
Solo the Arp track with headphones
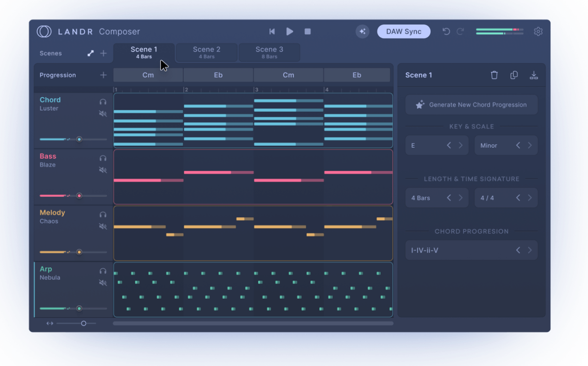103,271
